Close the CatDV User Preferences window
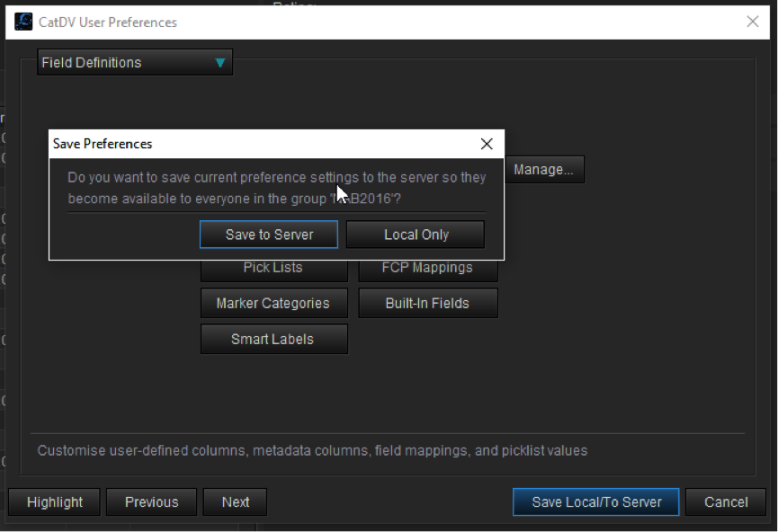778x532 pixels. [x=753, y=22]
